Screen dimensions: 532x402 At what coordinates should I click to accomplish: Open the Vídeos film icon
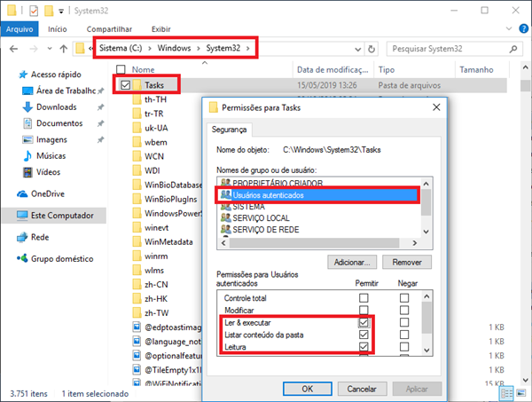(27, 172)
